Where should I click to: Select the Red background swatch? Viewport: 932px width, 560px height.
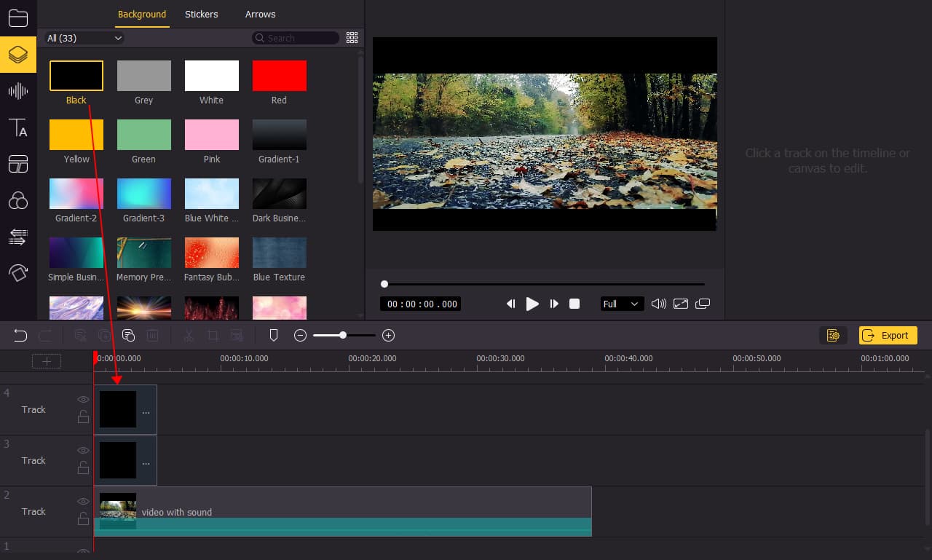point(279,75)
